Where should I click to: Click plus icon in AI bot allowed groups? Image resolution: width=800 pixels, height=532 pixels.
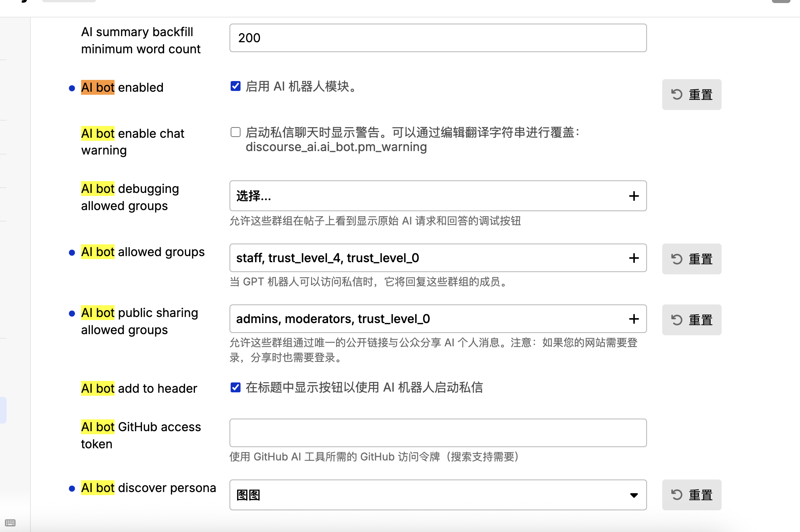click(x=634, y=258)
